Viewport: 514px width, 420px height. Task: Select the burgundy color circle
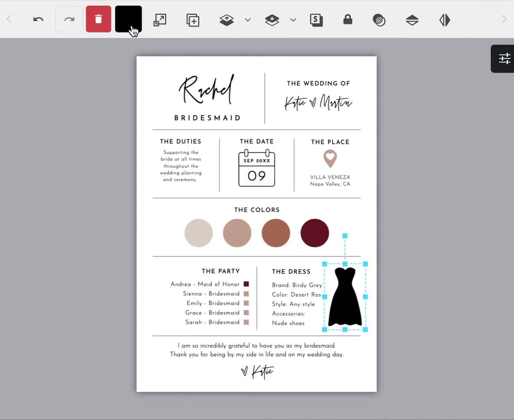(x=314, y=233)
